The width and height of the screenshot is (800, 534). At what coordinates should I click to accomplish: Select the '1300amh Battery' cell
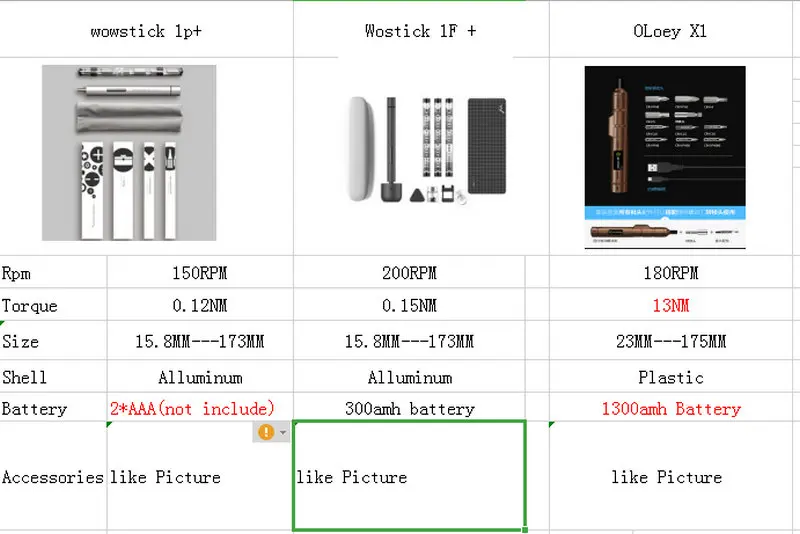click(670, 408)
